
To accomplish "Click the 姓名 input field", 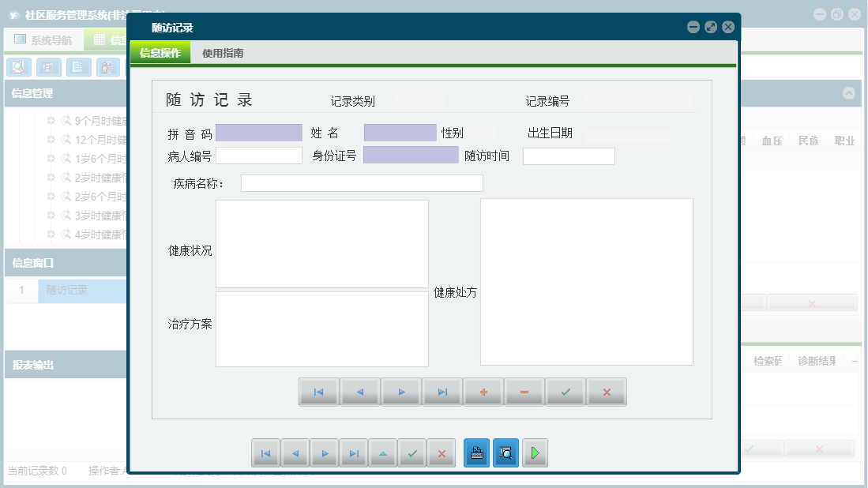I will (400, 133).
